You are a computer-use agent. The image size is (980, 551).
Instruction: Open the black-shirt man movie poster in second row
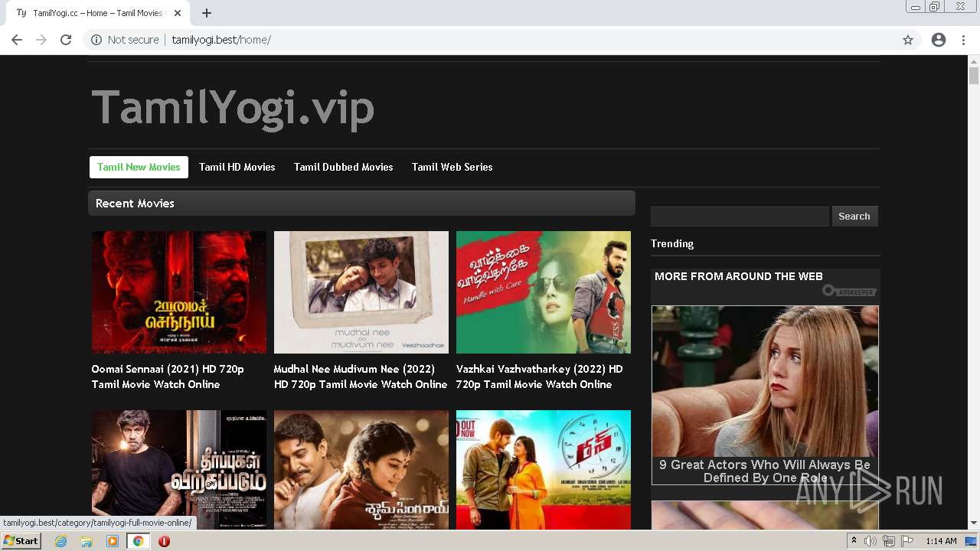[x=179, y=470]
